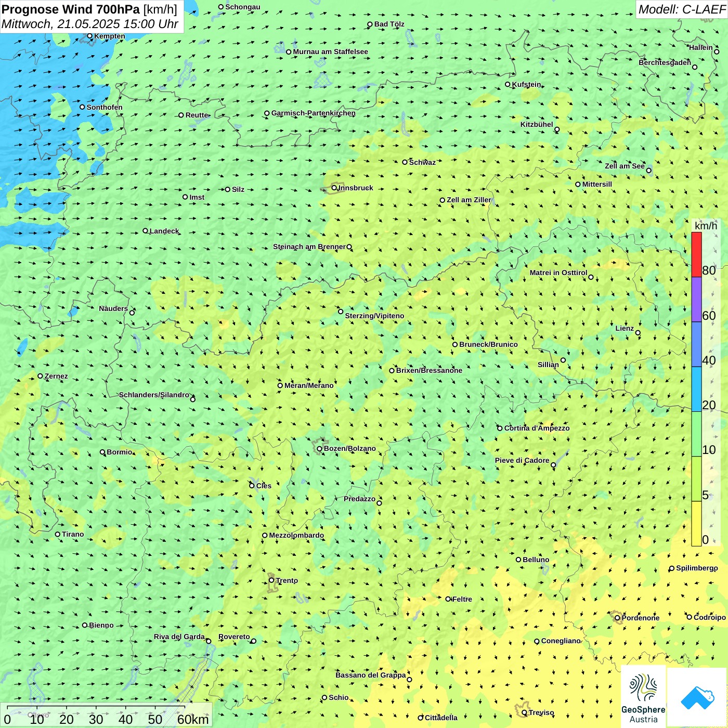
Task: Click the Landeck marker circle
Action: [146, 231]
